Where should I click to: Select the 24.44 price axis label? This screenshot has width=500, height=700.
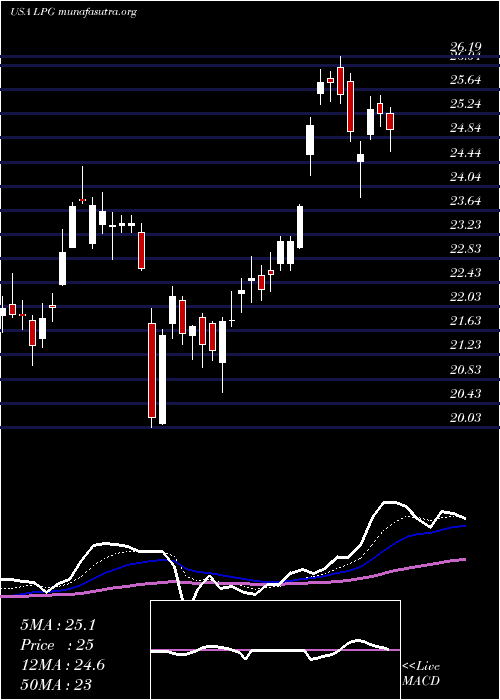[x=465, y=154]
